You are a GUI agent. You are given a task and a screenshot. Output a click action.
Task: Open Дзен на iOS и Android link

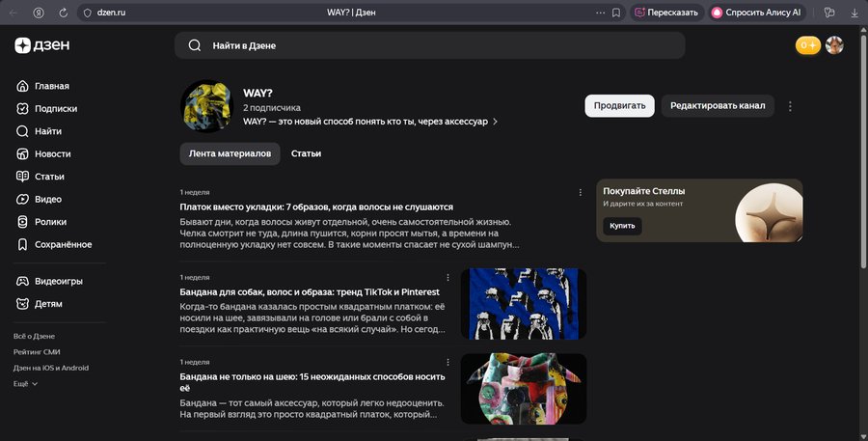pyautogui.click(x=51, y=368)
